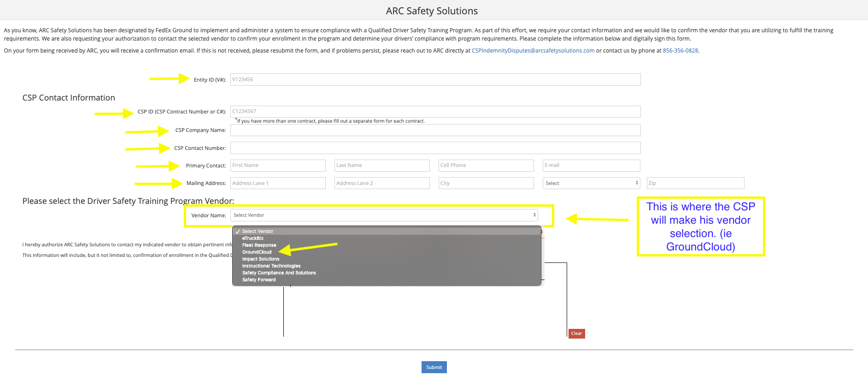Click the CSP ID input field
The height and width of the screenshot is (381, 868).
point(435,111)
